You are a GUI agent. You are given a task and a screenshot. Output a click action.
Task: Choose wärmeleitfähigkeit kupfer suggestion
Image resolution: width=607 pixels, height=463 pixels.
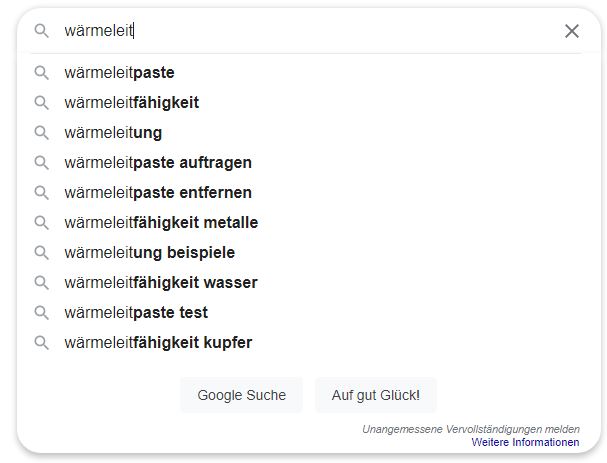coord(158,343)
